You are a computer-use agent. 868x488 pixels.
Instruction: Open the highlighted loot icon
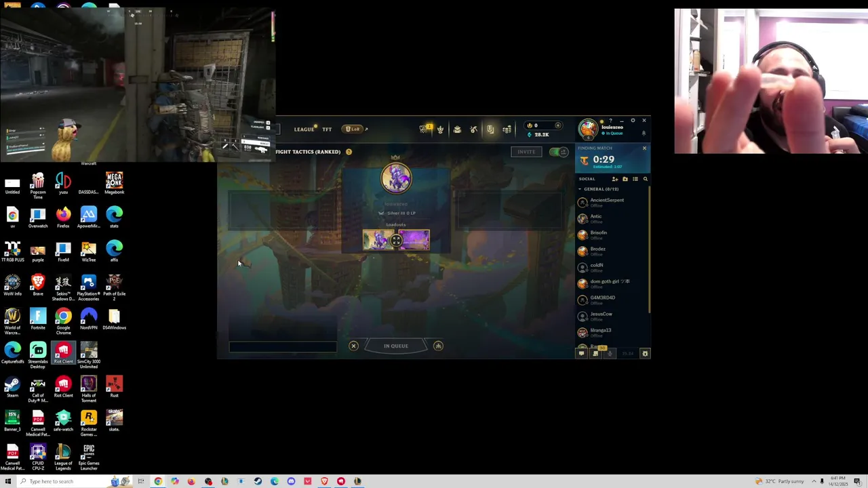click(x=490, y=129)
